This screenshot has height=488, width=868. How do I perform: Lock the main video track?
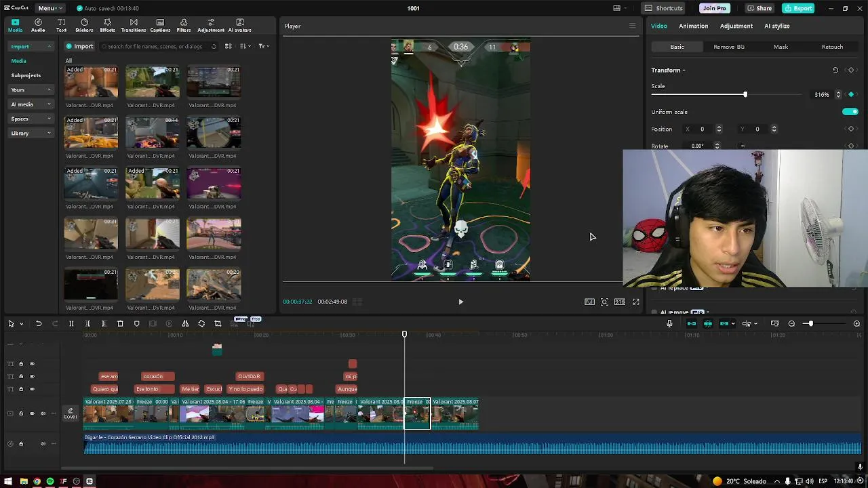pyautogui.click(x=21, y=413)
